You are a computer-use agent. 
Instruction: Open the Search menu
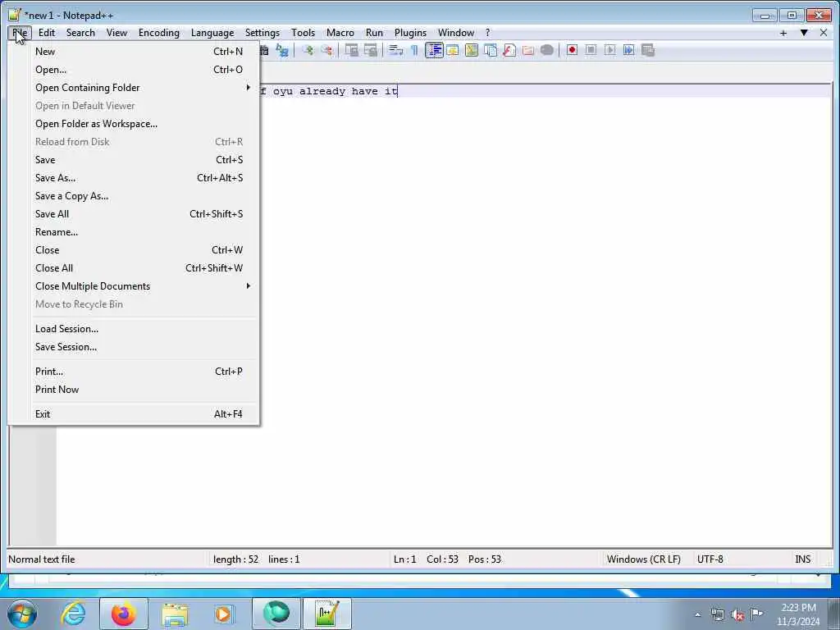tap(80, 33)
